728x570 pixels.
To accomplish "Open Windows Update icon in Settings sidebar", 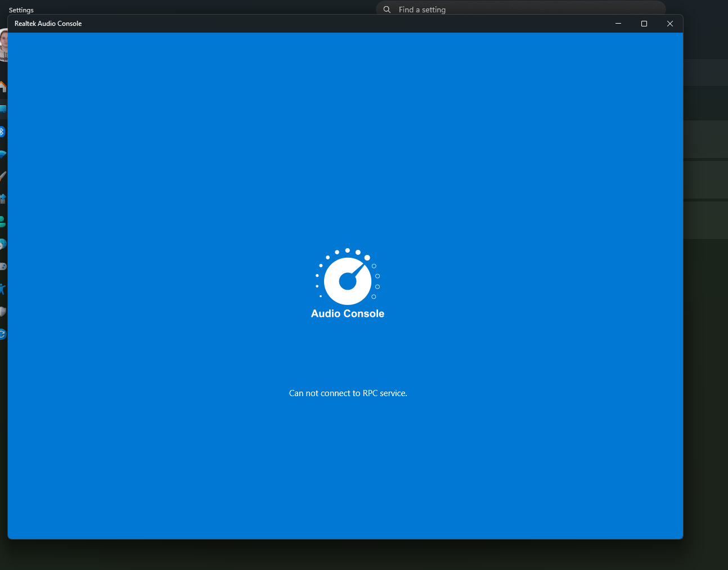I will (x=3, y=334).
